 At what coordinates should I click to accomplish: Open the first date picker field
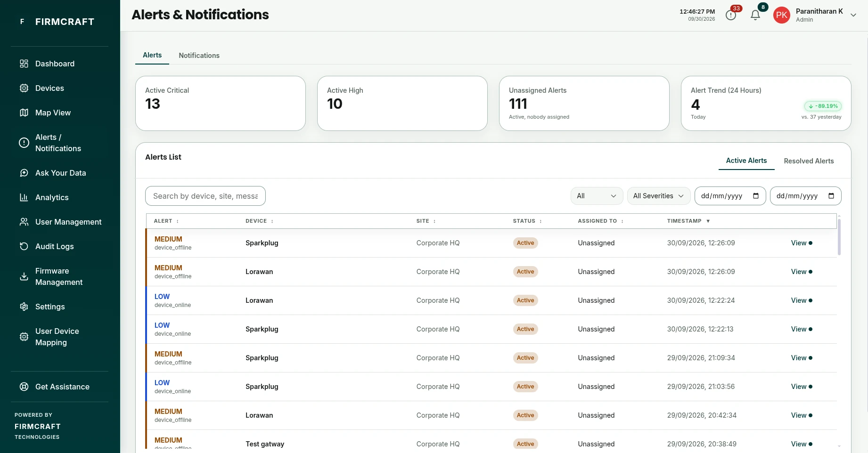[730, 196]
